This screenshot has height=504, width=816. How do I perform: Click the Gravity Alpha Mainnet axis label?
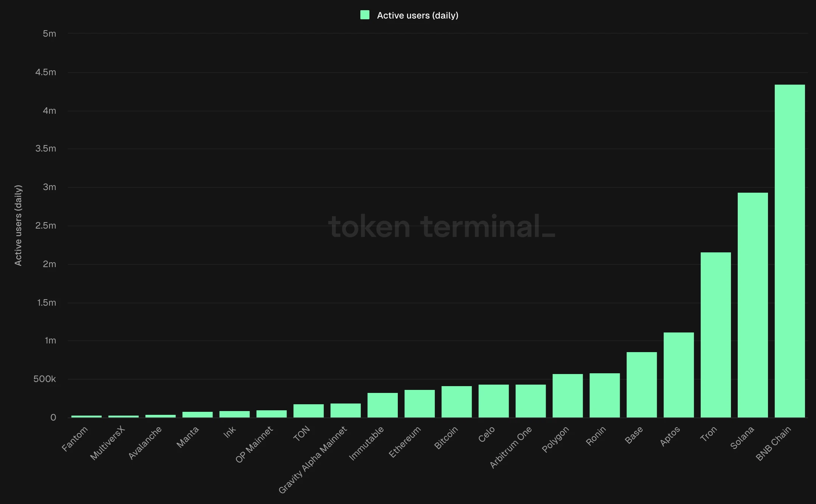point(313,459)
